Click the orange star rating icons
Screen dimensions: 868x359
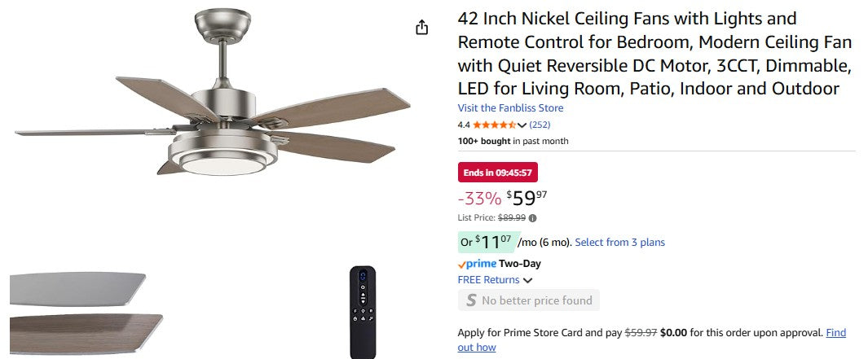pos(495,125)
